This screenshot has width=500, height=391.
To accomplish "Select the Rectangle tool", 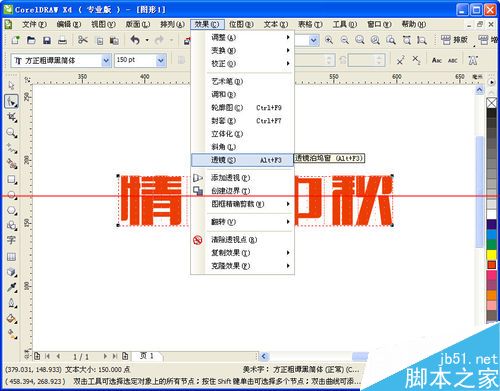I will 12,180.
